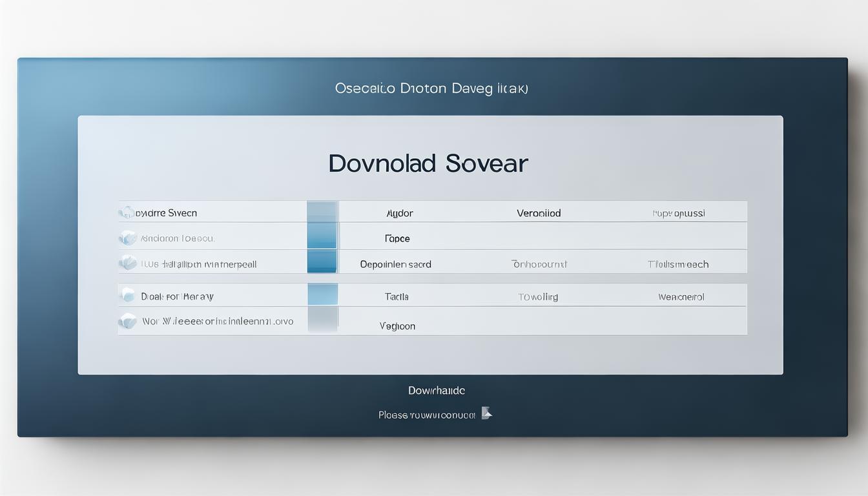Click the Veroniiod entry in the first row

click(539, 213)
